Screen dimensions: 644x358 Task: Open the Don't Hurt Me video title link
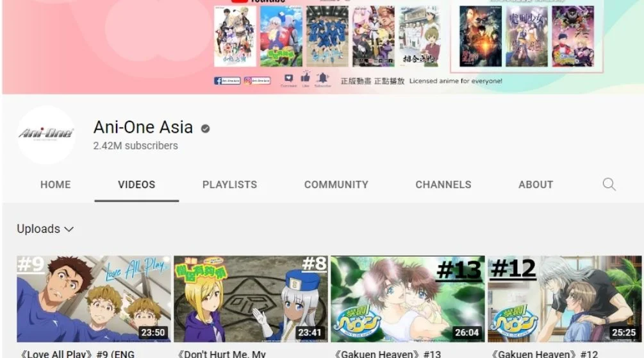point(221,354)
